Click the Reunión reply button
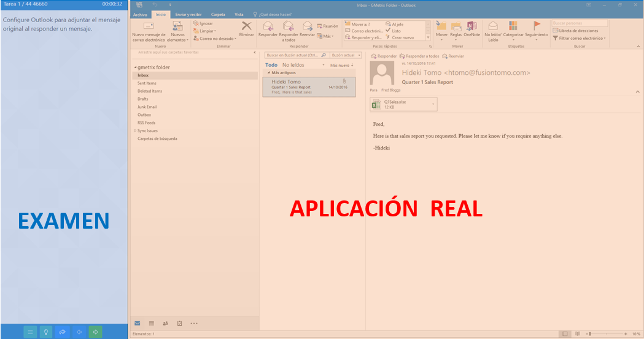The image size is (644, 339). (328, 26)
